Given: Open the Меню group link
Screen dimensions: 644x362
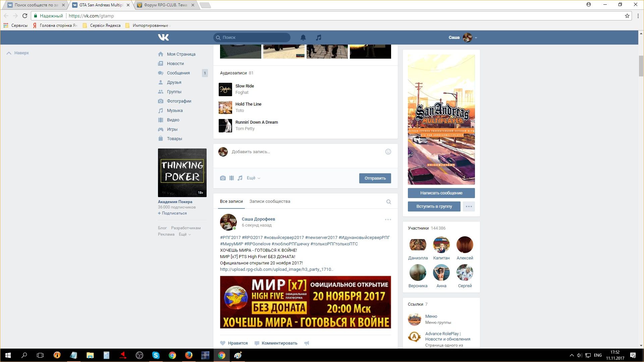Looking at the screenshot, I should point(431,316).
